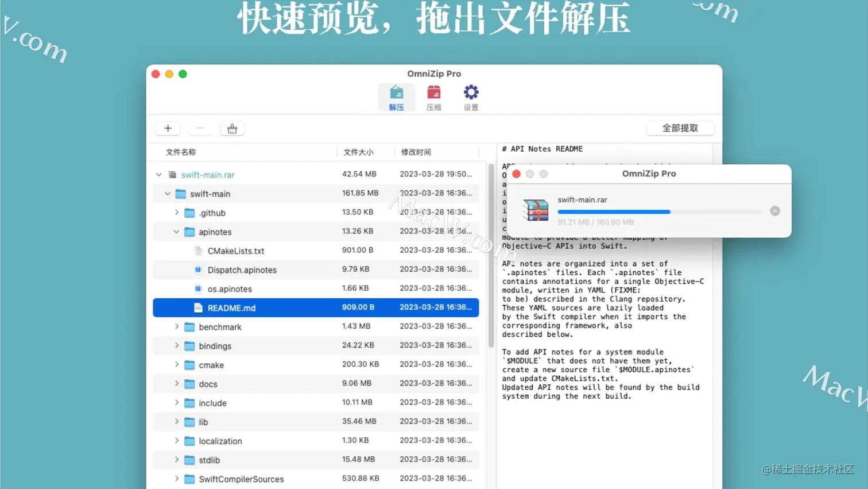Click the docs folder icon

coord(189,383)
